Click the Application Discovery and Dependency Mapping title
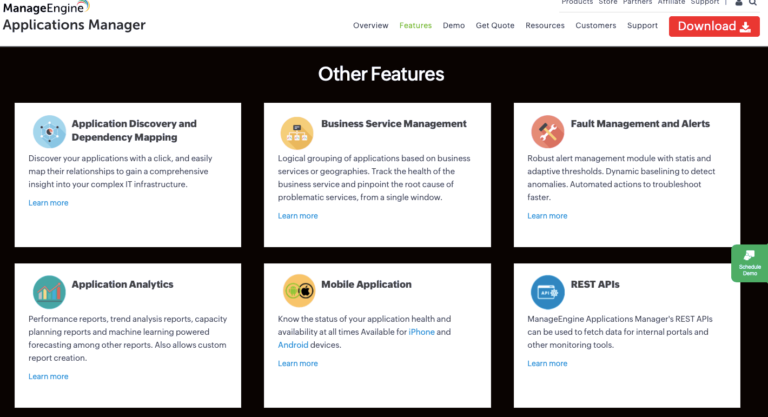This screenshot has width=768, height=417. pos(134,130)
